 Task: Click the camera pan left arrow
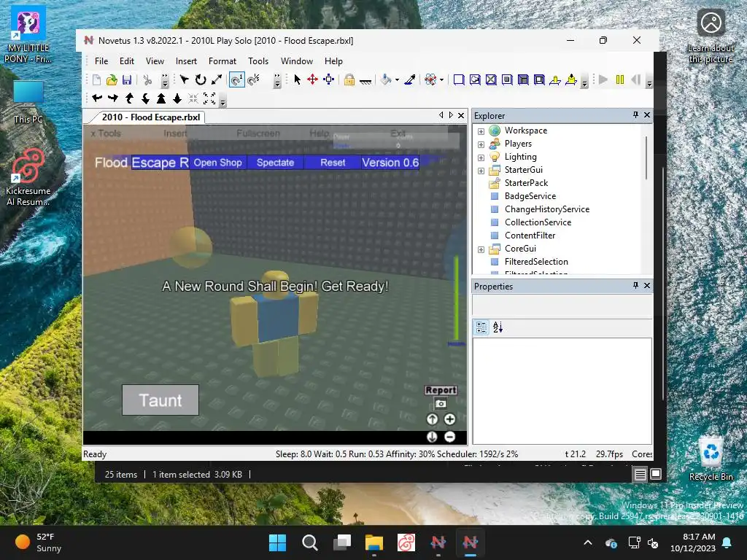97,98
